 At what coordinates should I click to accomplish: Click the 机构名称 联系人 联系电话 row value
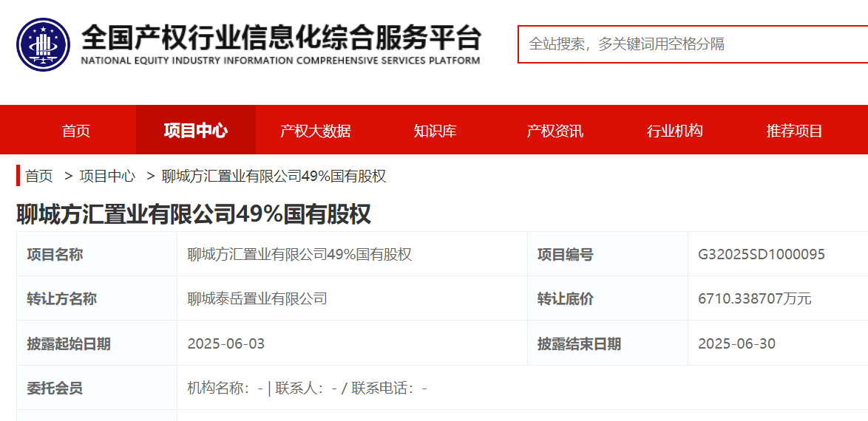308,388
